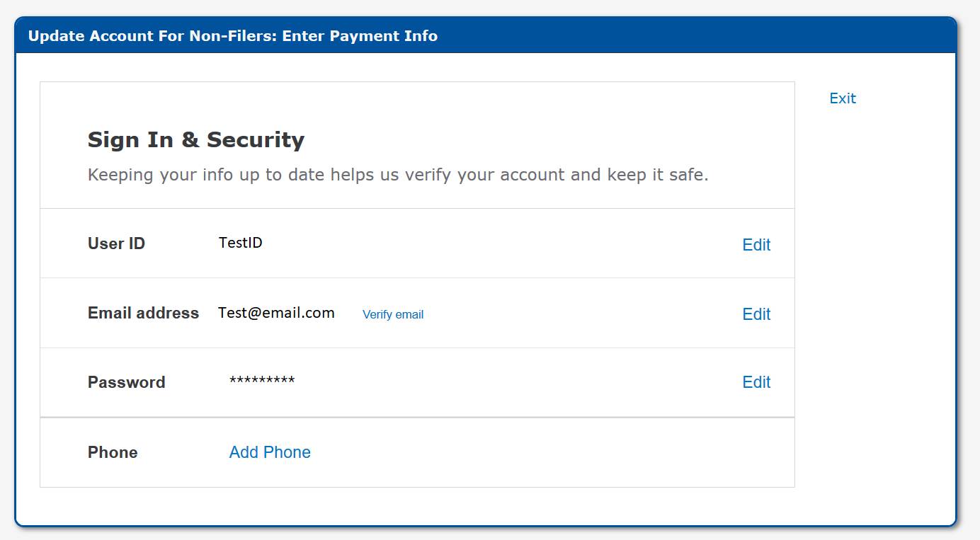
Task: Click the User ID field label
Action: coord(116,243)
